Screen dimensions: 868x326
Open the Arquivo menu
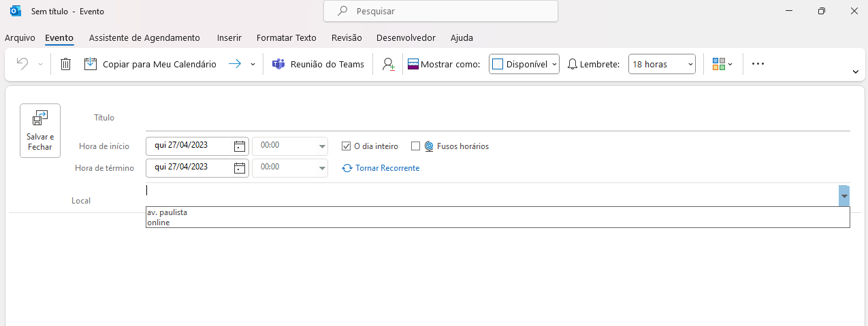pos(20,38)
